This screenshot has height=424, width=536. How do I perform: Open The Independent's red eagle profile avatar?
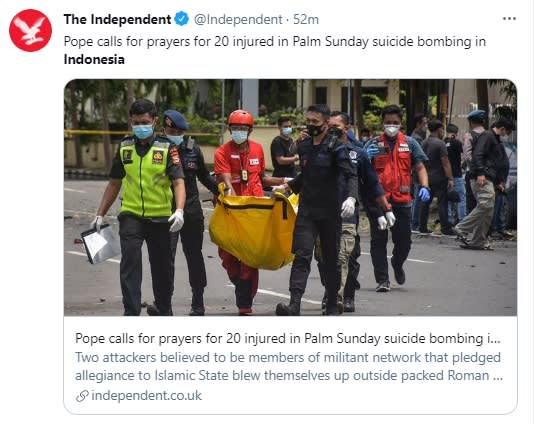tap(30, 30)
